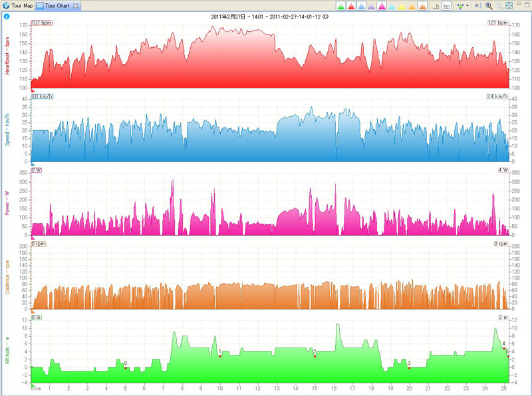Open the dropdown arrow beside the tri-color icon

point(467,5)
